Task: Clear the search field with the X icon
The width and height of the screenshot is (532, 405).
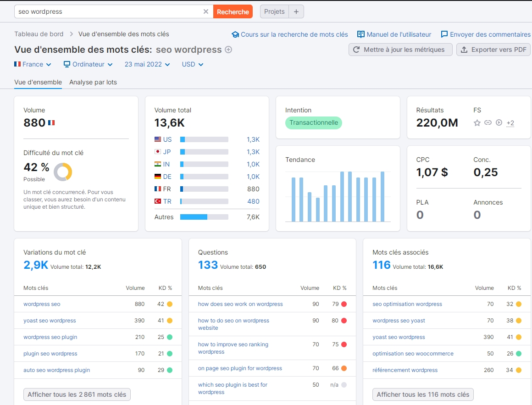Action: point(206,11)
